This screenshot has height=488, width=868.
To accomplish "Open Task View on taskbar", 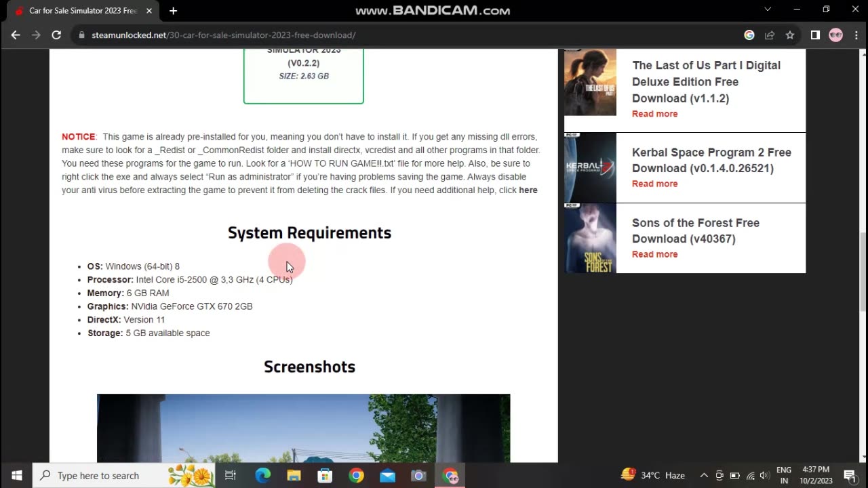I will coord(231,475).
